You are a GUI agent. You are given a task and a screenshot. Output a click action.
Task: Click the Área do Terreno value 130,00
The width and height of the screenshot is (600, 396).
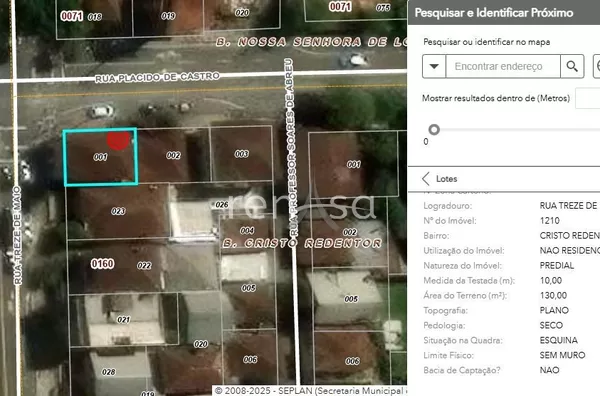pyautogui.click(x=553, y=295)
